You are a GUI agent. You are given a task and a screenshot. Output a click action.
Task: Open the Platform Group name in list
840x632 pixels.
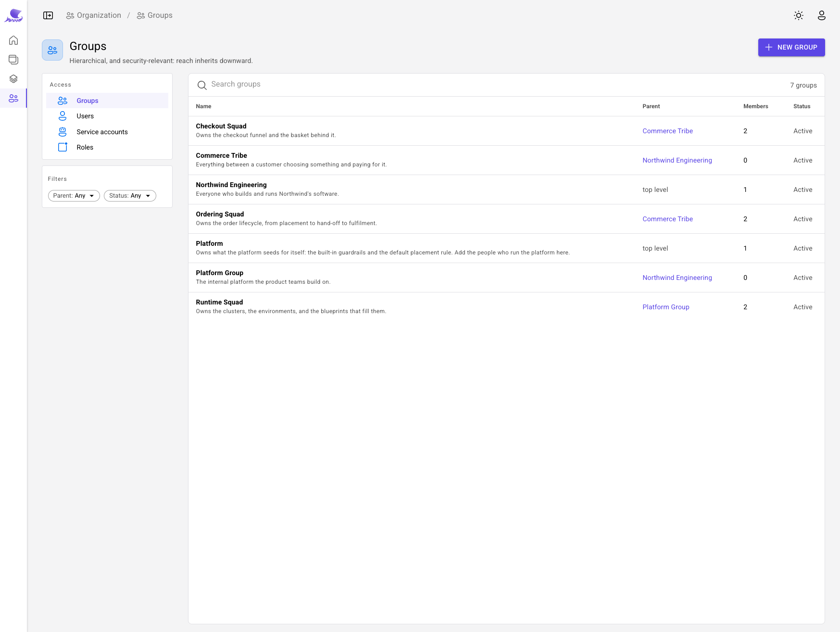219,273
